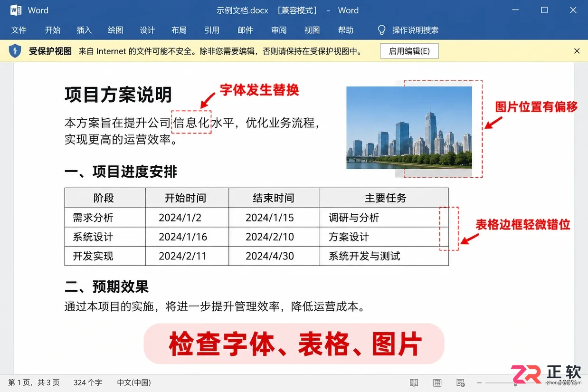Click the paragraph line 实现更高的运营效率
Image resolution: width=588 pixels, height=392 pixels.
coord(121,140)
